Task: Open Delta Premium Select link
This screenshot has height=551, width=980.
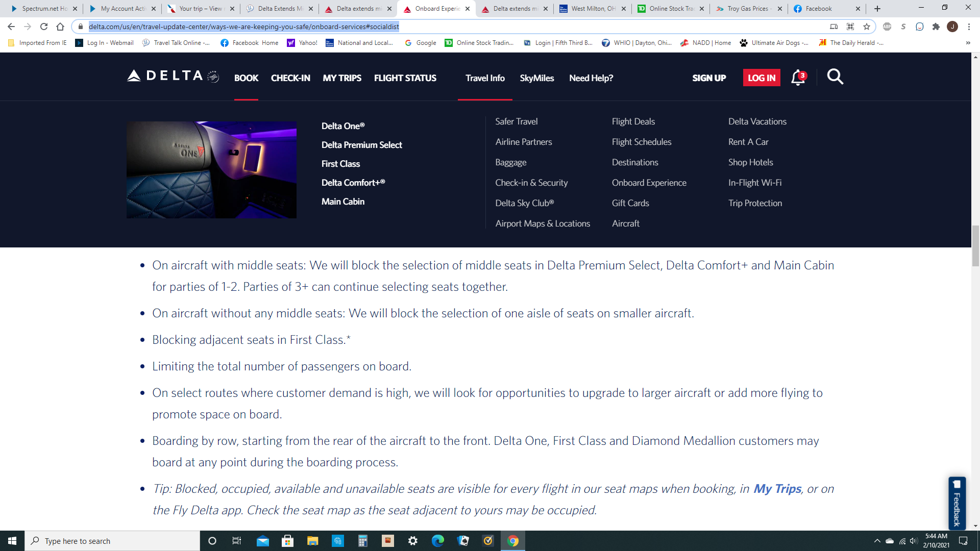Action: (362, 145)
